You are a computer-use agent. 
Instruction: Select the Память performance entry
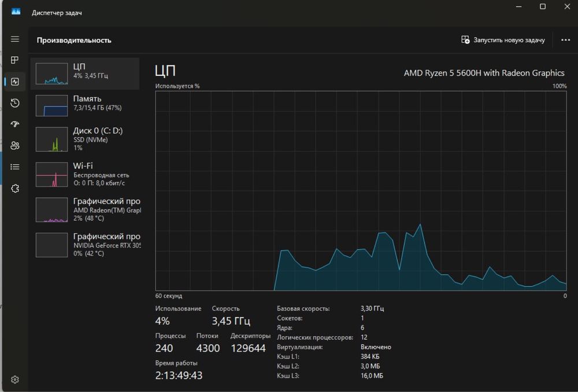pyautogui.click(x=85, y=105)
